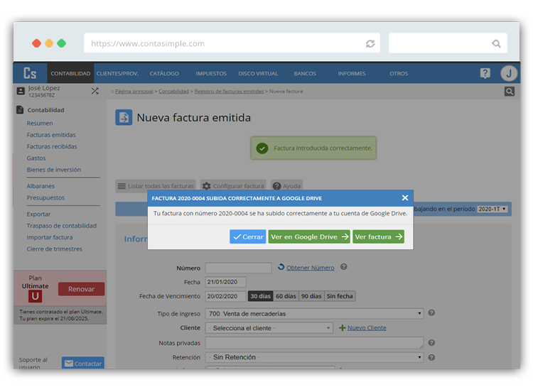
Task: Close the Google Drive dialog with X
Action: 405,197
